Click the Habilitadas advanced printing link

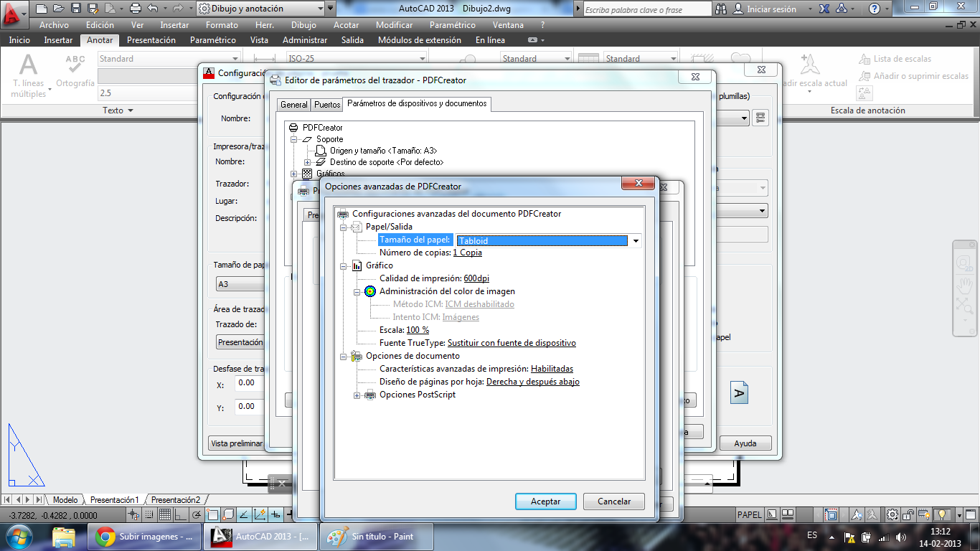click(x=552, y=369)
